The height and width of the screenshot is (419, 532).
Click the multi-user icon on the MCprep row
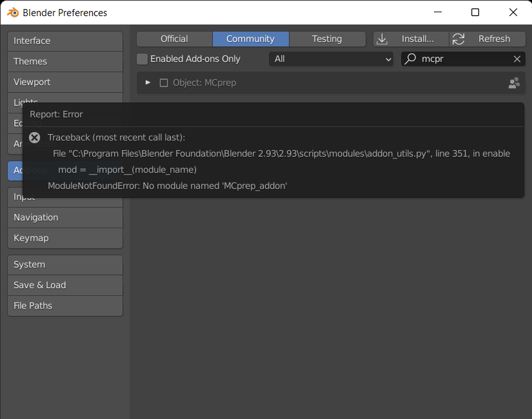click(x=513, y=83)
